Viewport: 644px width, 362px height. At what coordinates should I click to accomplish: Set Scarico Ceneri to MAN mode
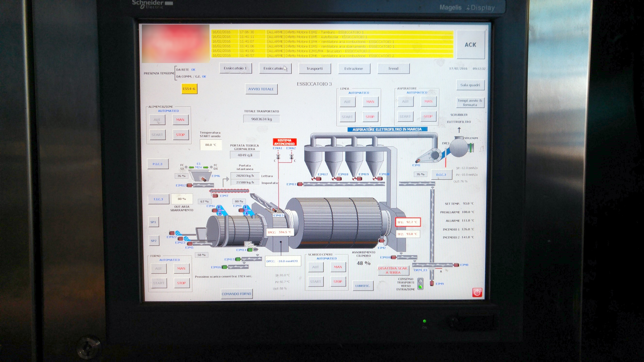(x=338, y=267)
